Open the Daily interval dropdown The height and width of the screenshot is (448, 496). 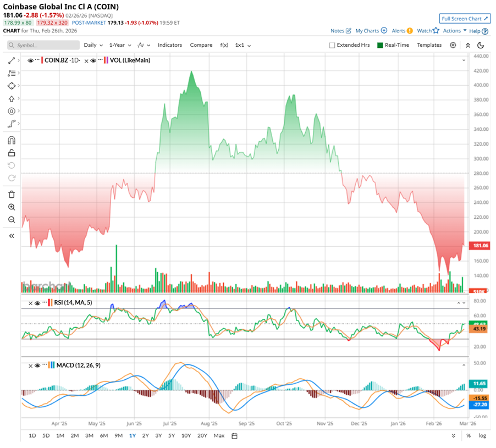(93, 45)
